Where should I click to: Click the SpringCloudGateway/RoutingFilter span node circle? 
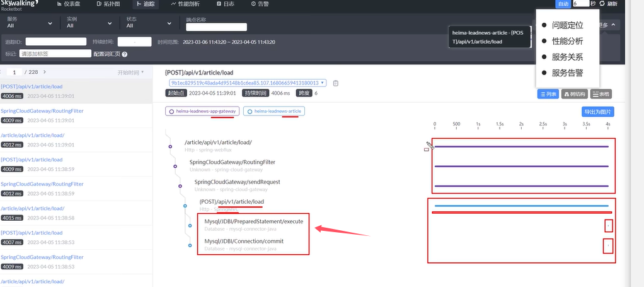point(175,166)
